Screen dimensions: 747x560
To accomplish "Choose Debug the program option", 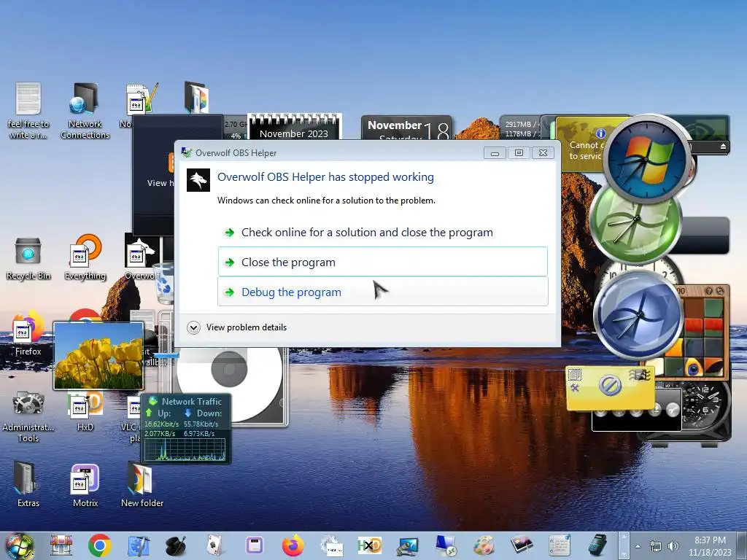I will click(x=382, y=292).
